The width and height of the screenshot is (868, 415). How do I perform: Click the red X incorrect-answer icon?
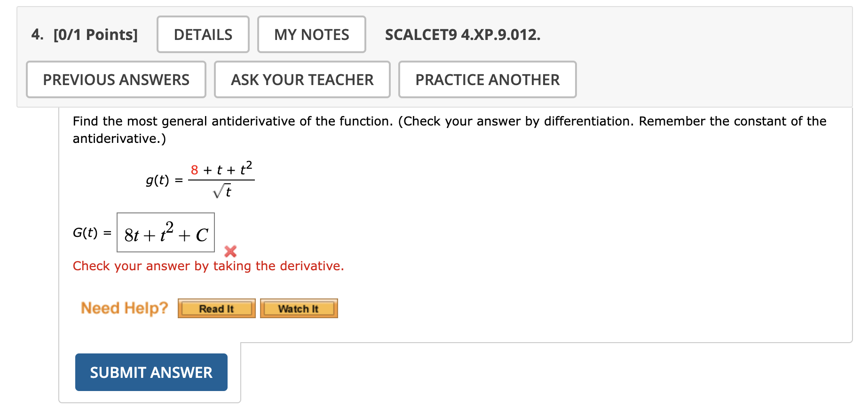[x=230, y=251]
